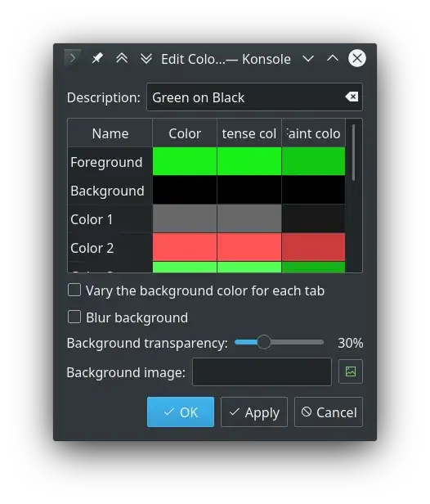The image size is (430, 504).
Task: Click the keep below others double-down arrow
Action: tap(146, 59)
